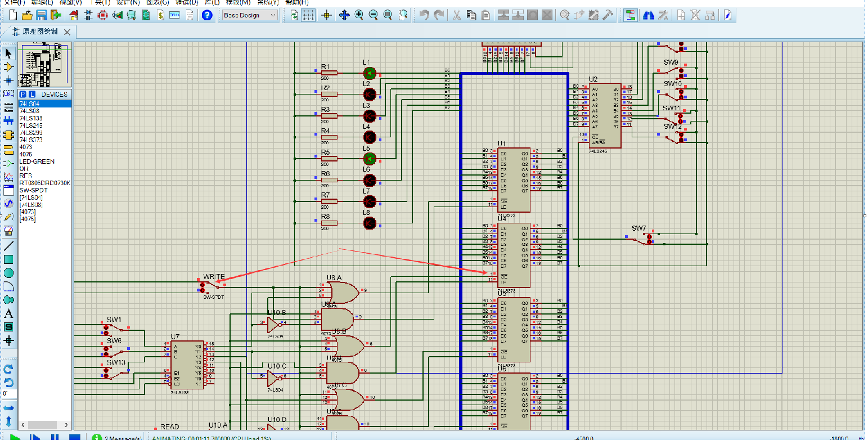Click the Zoom In magnifier icon

point(359,15)
